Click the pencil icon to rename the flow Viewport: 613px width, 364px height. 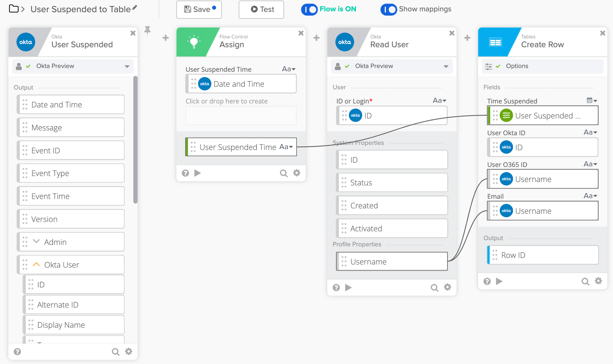point(134,7)
